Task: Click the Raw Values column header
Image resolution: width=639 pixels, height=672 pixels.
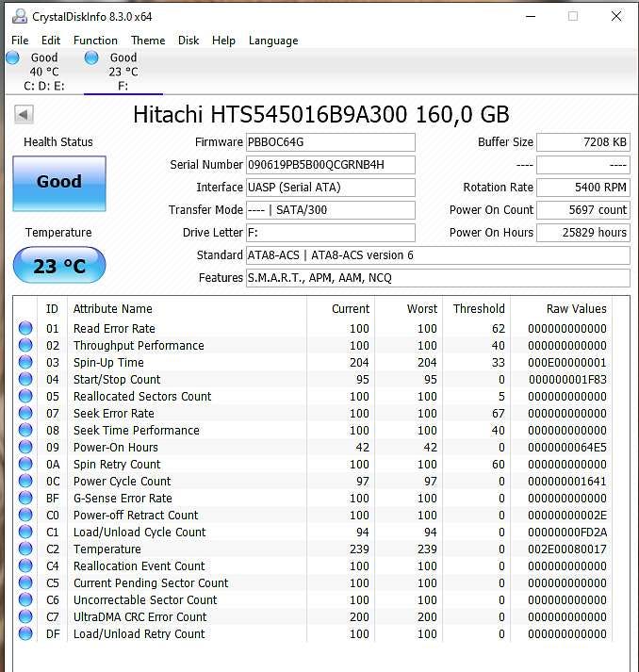Action: click(x=576, y=308)
